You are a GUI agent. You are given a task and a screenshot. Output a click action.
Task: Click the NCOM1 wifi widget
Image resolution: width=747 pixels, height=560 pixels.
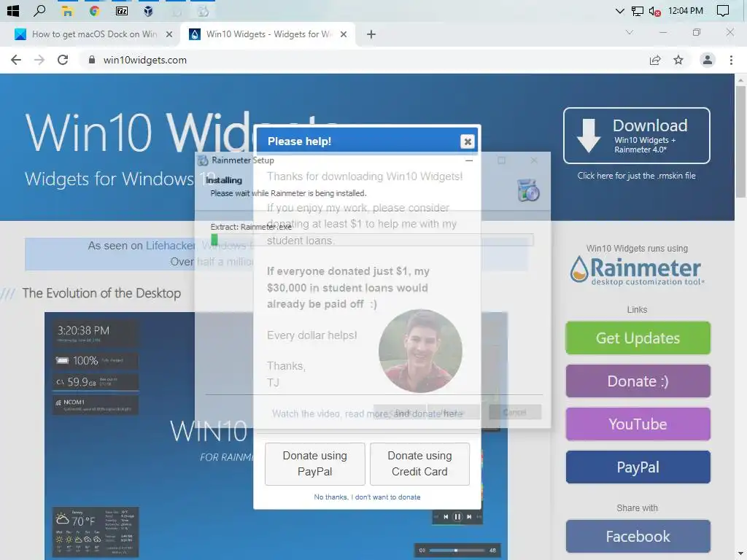coord(96,405)
